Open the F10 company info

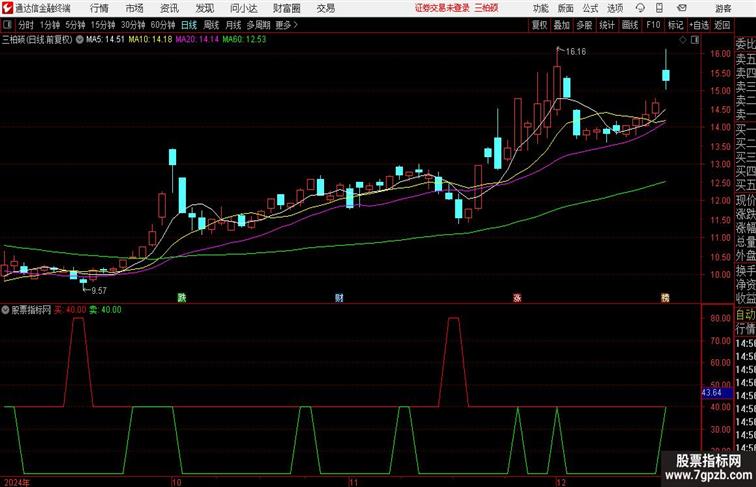653,25
